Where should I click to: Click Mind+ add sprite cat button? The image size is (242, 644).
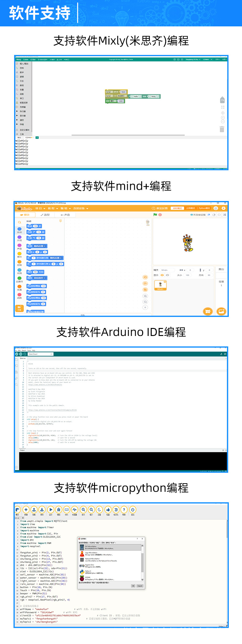(x=208, y=311)
